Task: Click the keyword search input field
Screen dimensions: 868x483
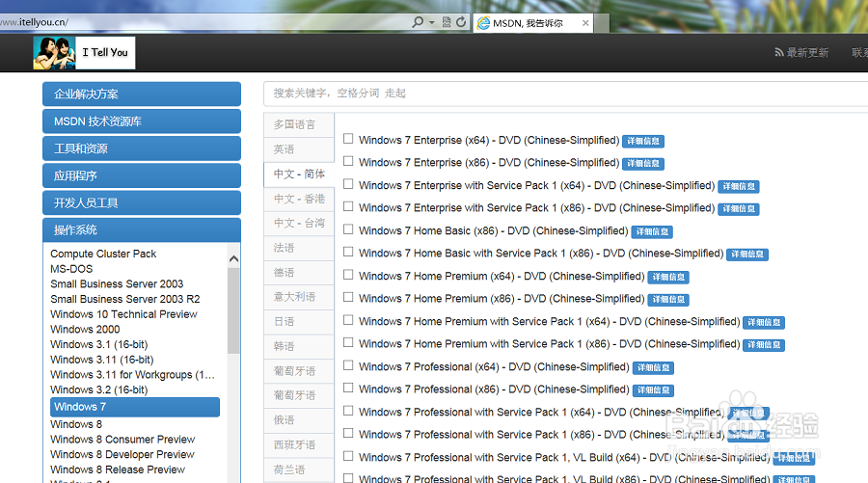Action: 565,93
